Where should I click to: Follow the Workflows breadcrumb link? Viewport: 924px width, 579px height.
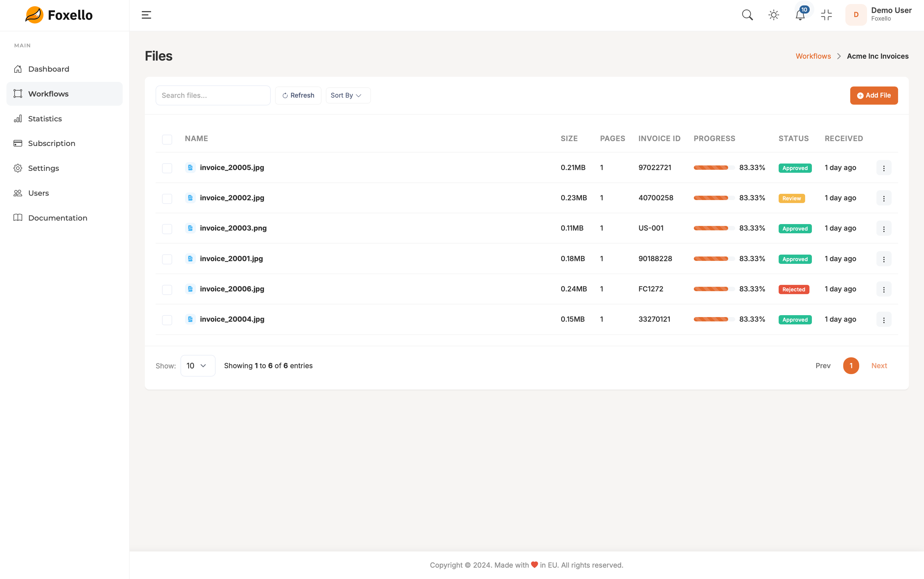[x=813, y=56]
